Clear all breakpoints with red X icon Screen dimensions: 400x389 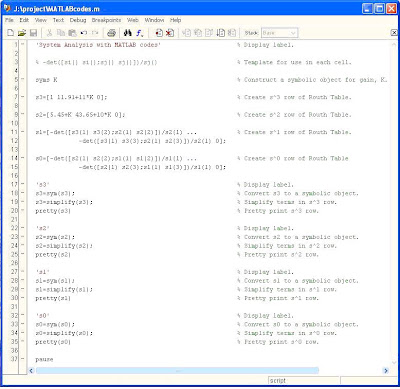(170, 33)
